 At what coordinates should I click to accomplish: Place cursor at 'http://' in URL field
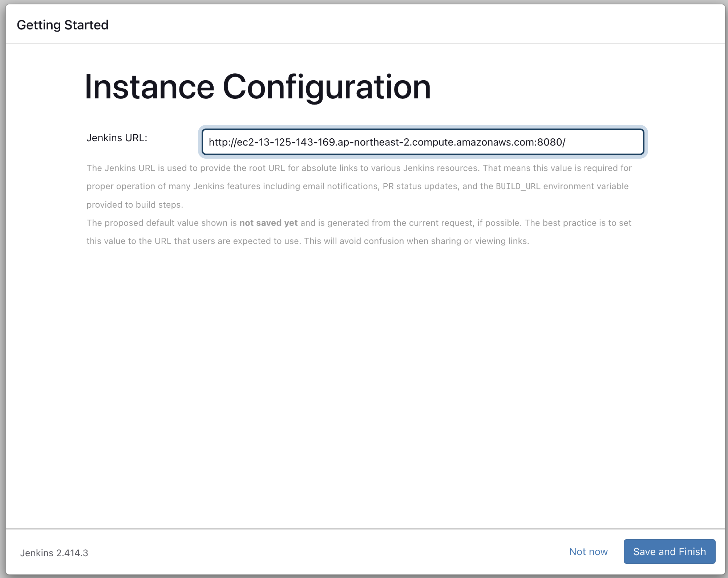tap(222, 142)
